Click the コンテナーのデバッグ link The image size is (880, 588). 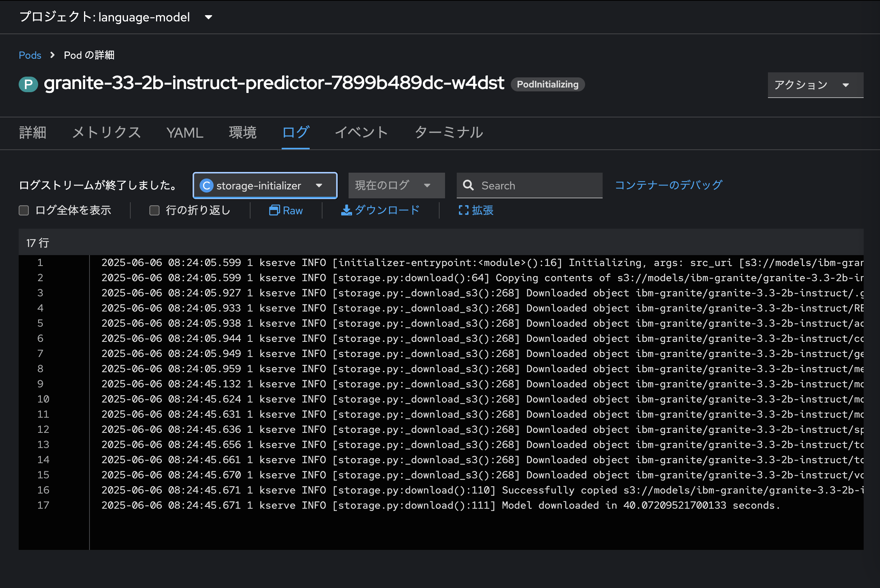[x=668, y=185]
